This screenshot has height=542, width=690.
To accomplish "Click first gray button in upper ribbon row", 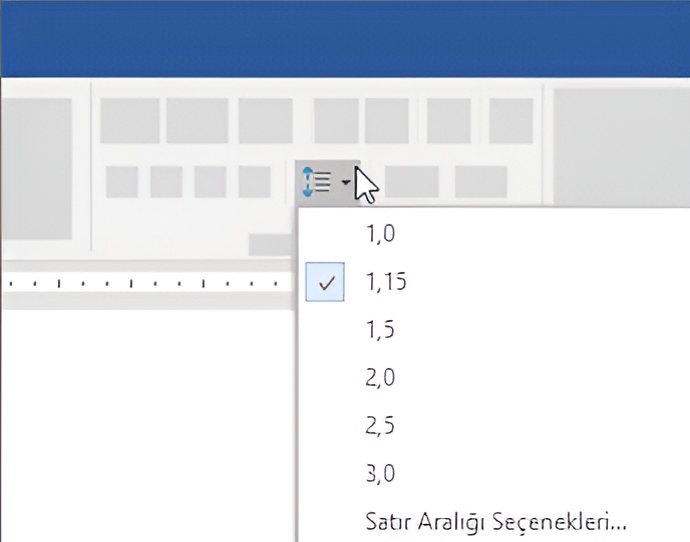I will pos(130,121).
